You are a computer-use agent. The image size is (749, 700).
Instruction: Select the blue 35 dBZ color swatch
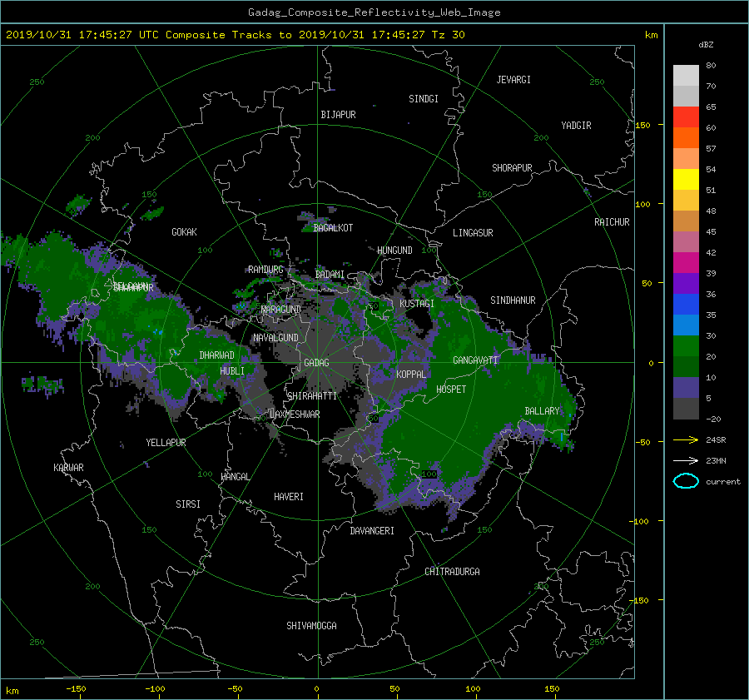coord(686,305)
